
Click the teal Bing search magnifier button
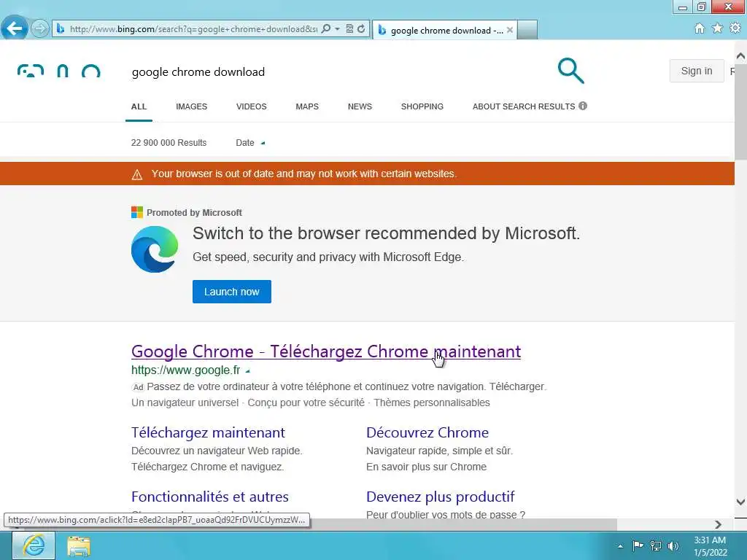click(570, 71)
